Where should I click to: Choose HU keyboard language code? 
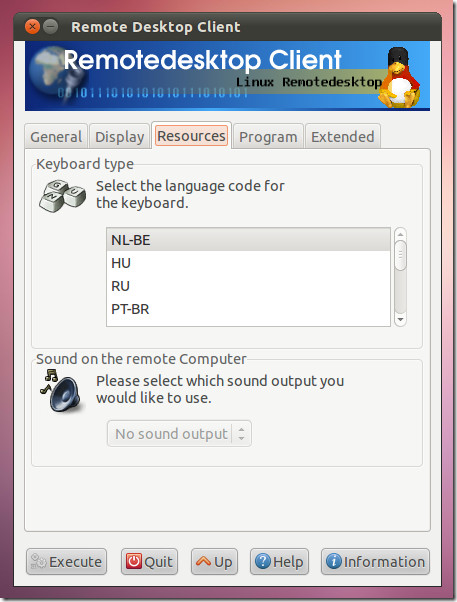point(248,263)
